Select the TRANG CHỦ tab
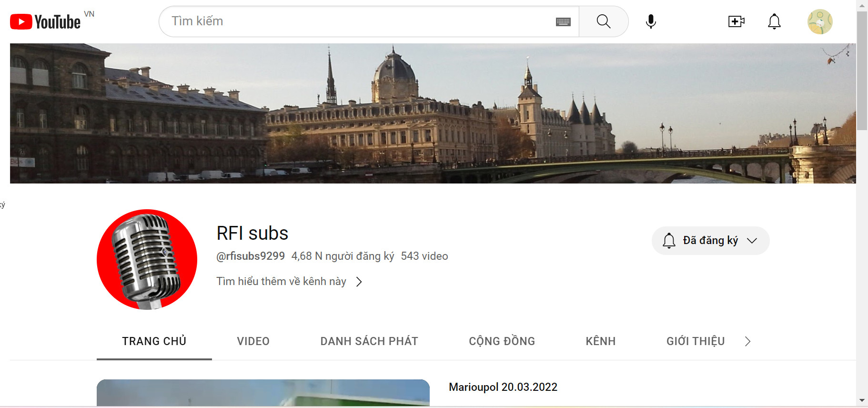868x408 pixels. [154, 341]
